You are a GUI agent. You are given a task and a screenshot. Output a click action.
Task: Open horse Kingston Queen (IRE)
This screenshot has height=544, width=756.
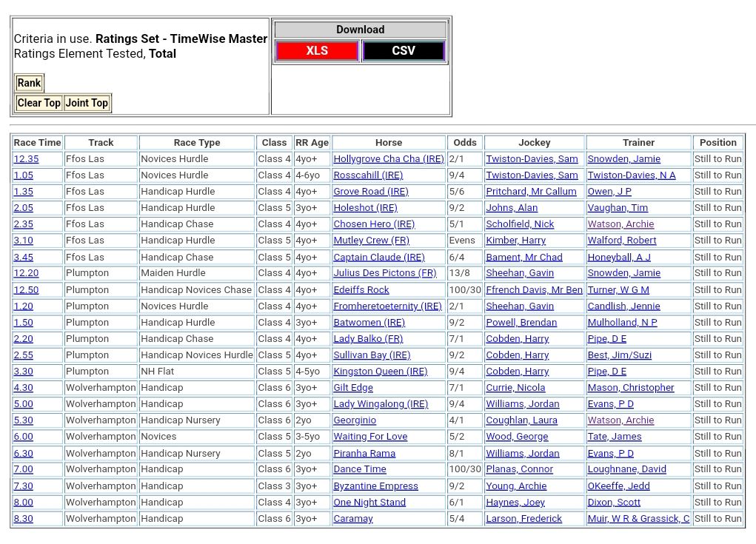[x=380, y=372]
